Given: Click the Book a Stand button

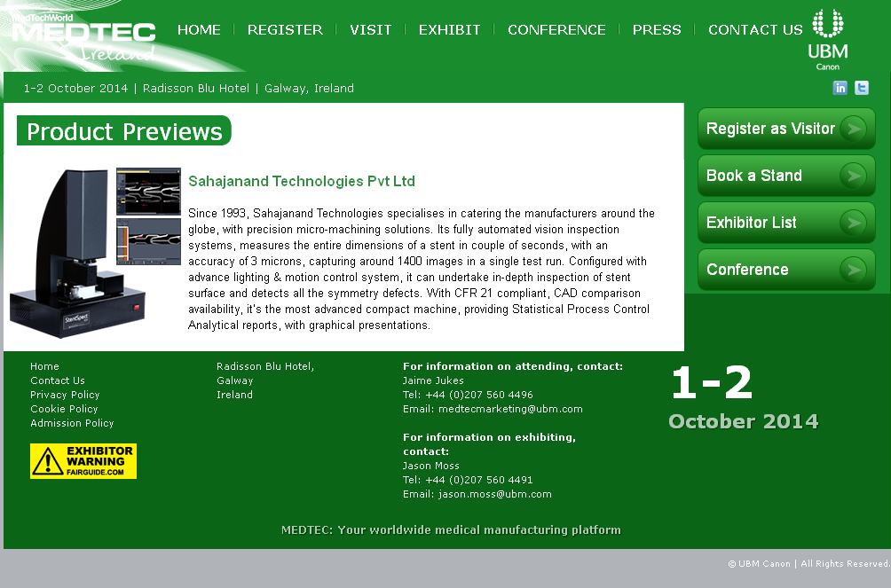Looking at the screenshot, I should pos(786,176).
